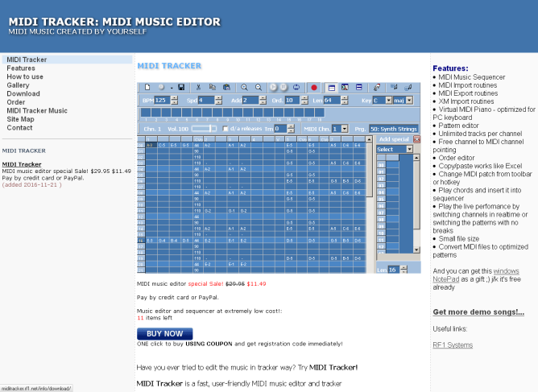Select the order list view icon
Image resolution: width=538 pixels, height=392 pixels.
tap(359, 88)
